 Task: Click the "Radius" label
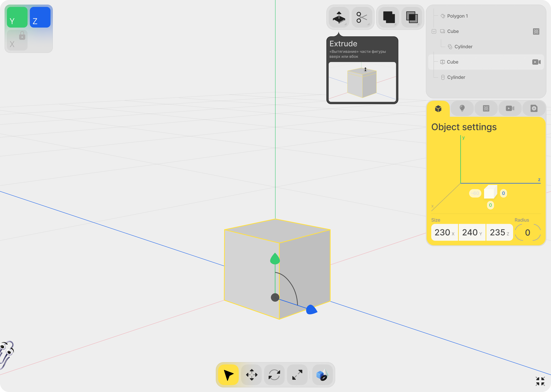click(x=522, y=220)
